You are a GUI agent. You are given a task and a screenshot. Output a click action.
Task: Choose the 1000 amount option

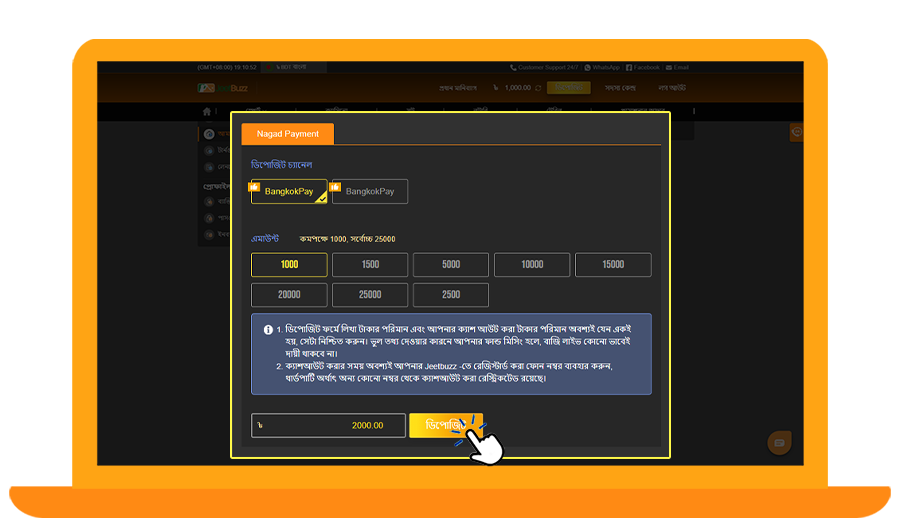click(x=289, y=265)
